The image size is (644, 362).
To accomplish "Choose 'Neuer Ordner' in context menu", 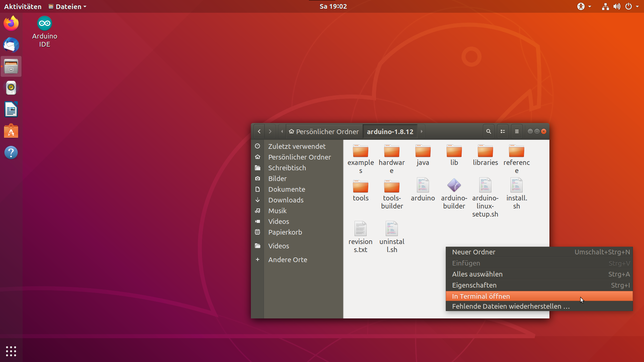I will point(539,252).
